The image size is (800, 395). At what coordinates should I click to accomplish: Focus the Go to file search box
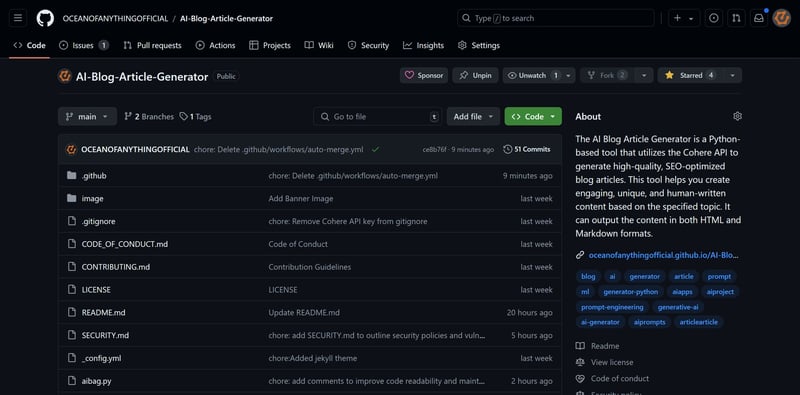pyautogui.click(x=378, y=116)
